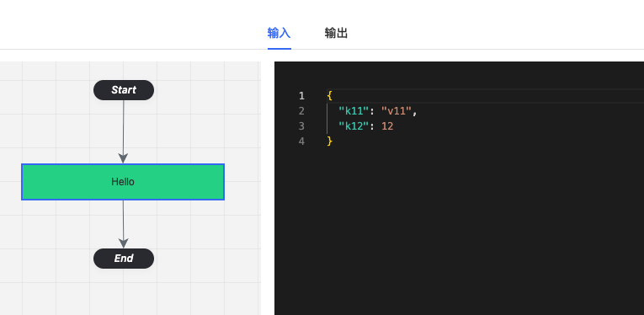Click line number 4 in the gutter
Image resolution: width=644 pixels, height=315 pixels.
point(302,141)
